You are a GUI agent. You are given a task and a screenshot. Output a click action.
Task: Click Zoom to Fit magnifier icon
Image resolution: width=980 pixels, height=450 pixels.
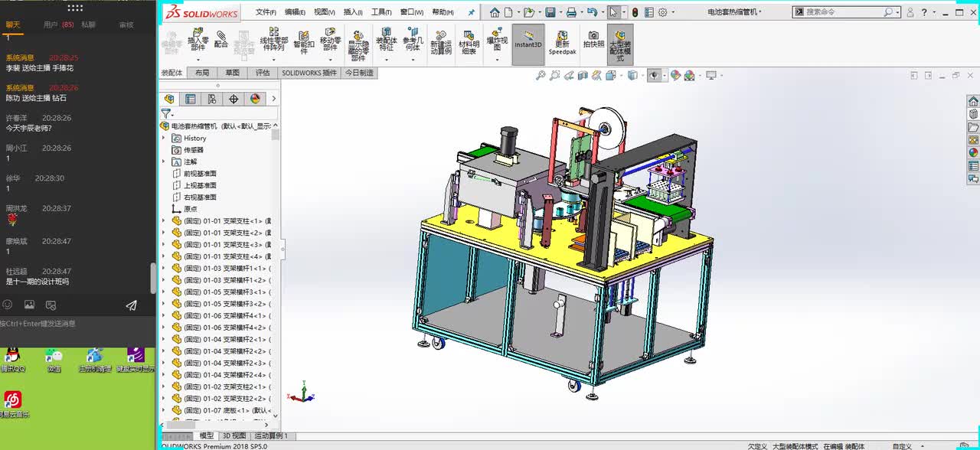coord(541,75)
